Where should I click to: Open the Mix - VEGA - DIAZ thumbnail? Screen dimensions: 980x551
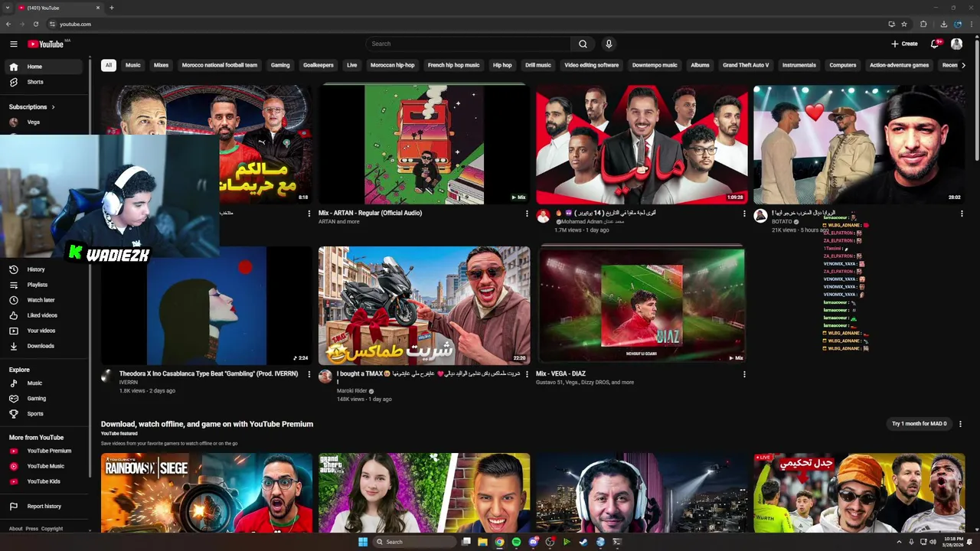point(642,305)
